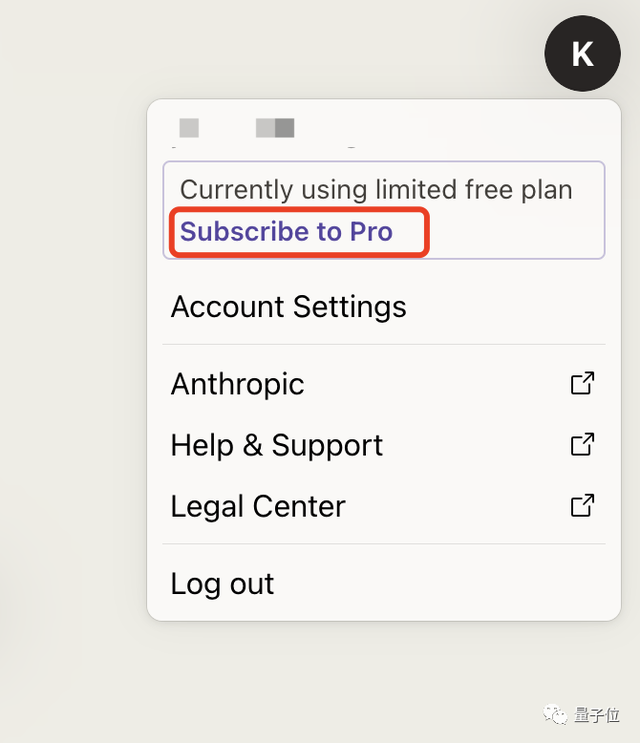
Task: Open Account Settings
Action: pos(288,306)
